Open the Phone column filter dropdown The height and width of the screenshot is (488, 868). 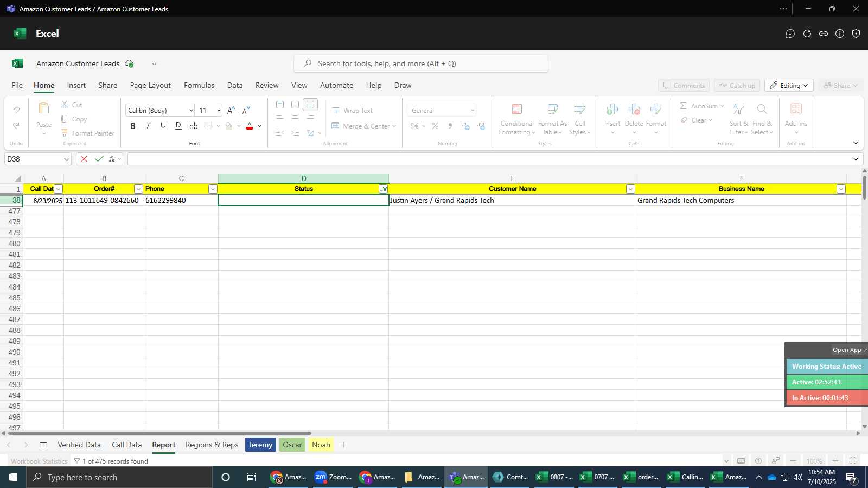[213, 189]
